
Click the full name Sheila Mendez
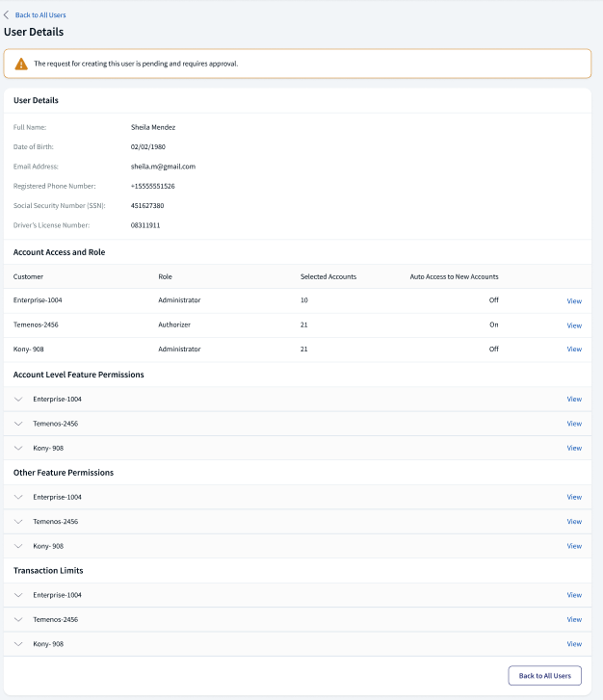pyautogui.click(x=153, y=127)
